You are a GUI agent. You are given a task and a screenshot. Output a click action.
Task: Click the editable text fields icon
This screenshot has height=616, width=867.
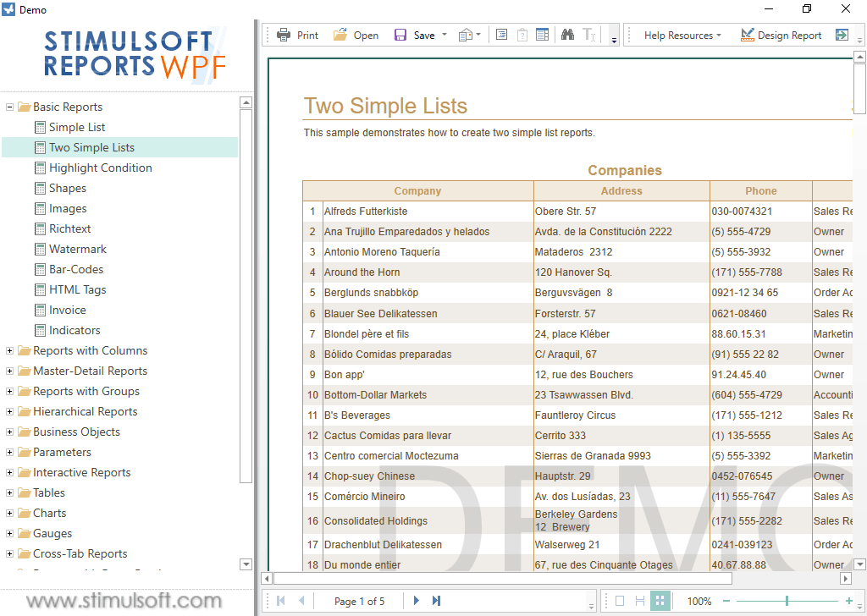pos(589,35)
